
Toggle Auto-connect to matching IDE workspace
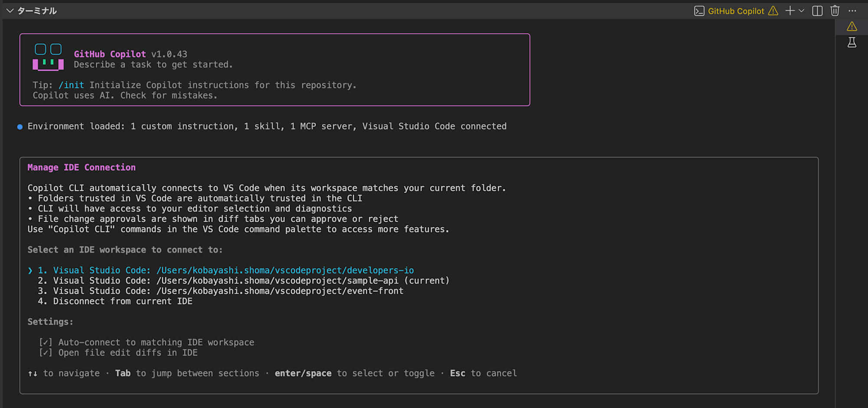pyautogui.click(x=147, y=343)
